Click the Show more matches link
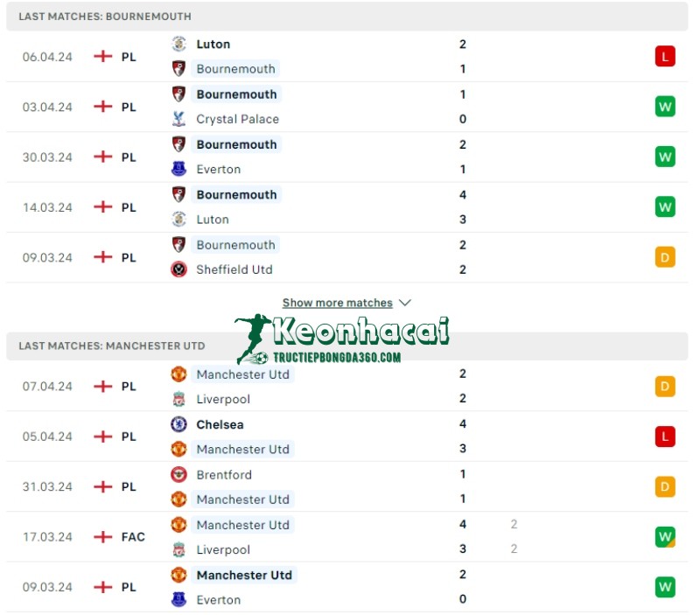This screenshot has width=700, height=615. [x=339, y=302]
